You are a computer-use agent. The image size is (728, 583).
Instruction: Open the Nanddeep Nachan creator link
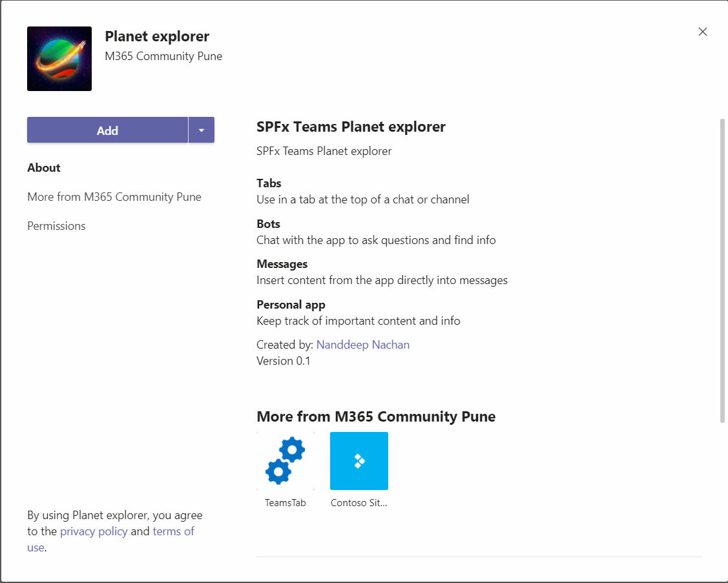(x=362, y=345)
